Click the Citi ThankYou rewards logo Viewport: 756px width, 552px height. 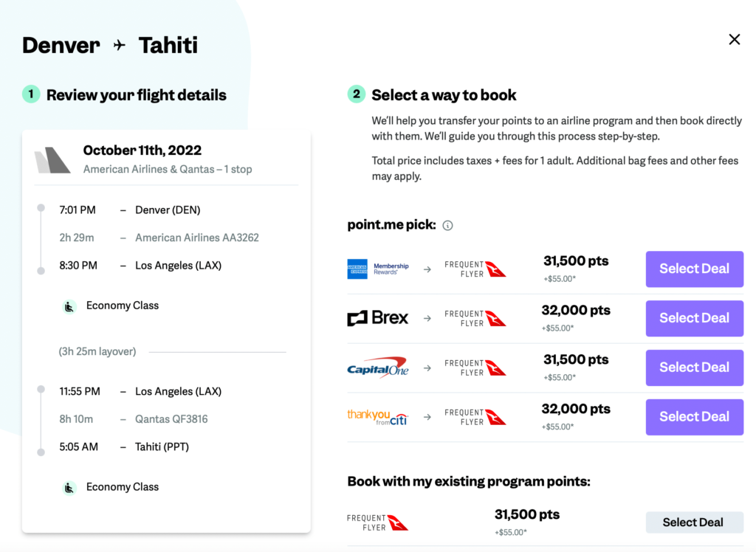coord(377,416)
